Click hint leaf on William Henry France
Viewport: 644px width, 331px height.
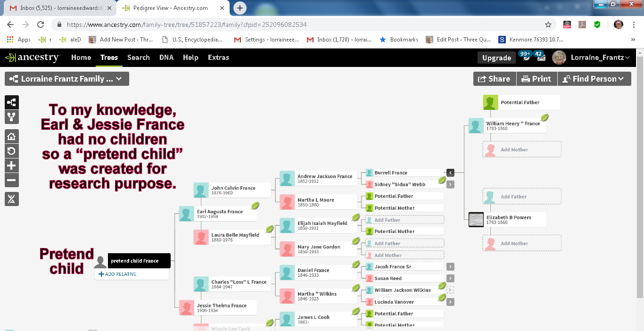tap(545, 117)
